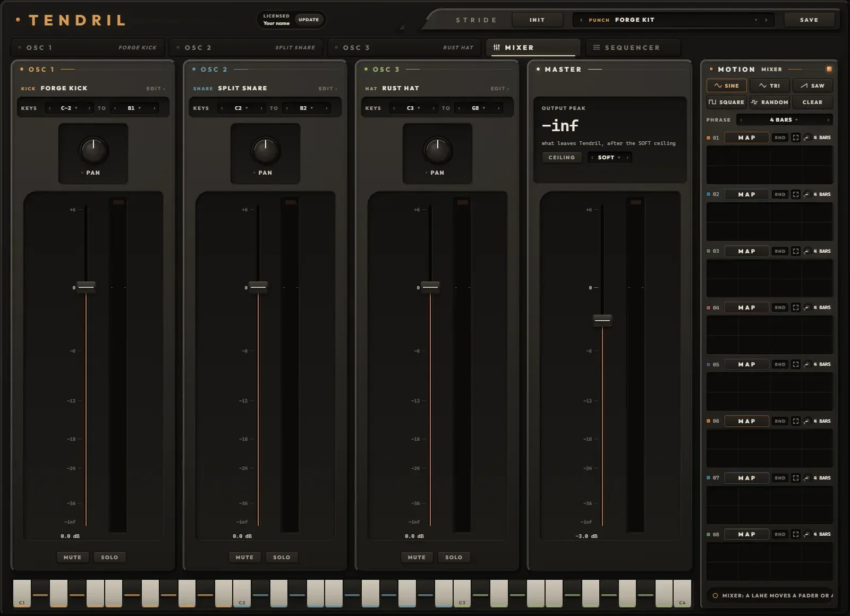Screen dimensions: 850x616
Task: Click the CLEAR motion button
Action: pyautogui.click(x=812, y=102)
